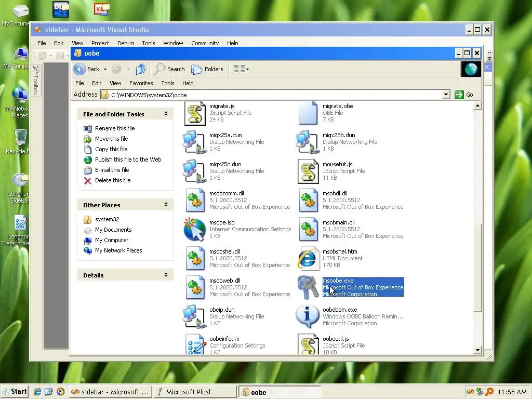This screenshot has height=399, width=532.
Task: Select the migx25c.dun dialup icon
Action: 195,171
